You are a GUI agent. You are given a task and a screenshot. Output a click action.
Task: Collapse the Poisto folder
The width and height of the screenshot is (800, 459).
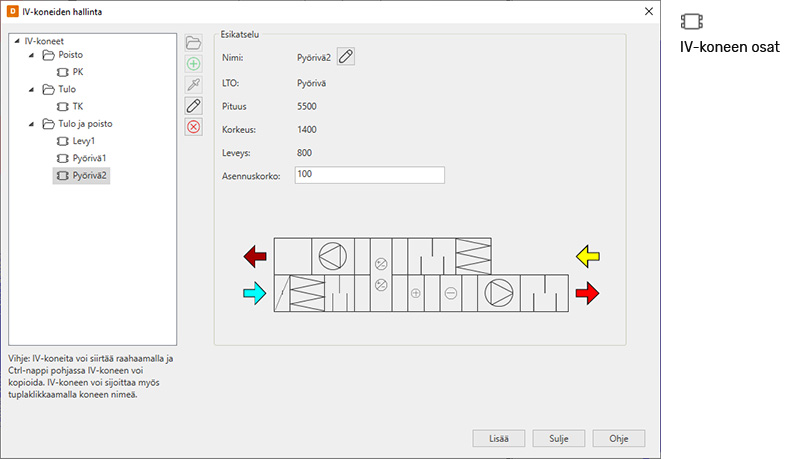(x=32, y=55)
